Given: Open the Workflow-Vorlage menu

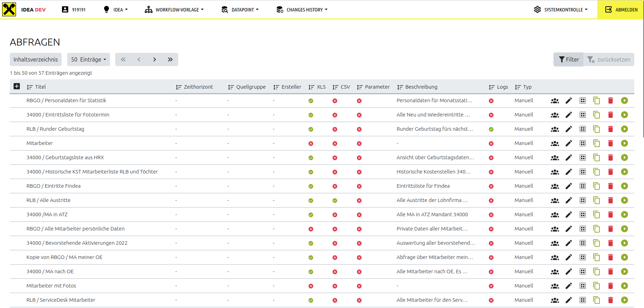Looking at the screenshot, I should pos(174,10).
